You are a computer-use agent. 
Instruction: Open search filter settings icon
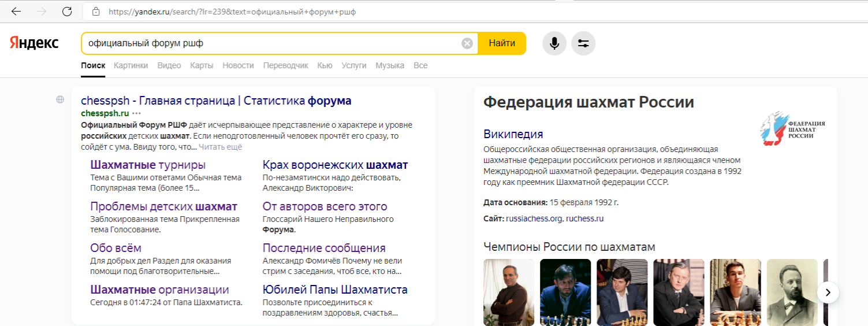coord(583,43)
